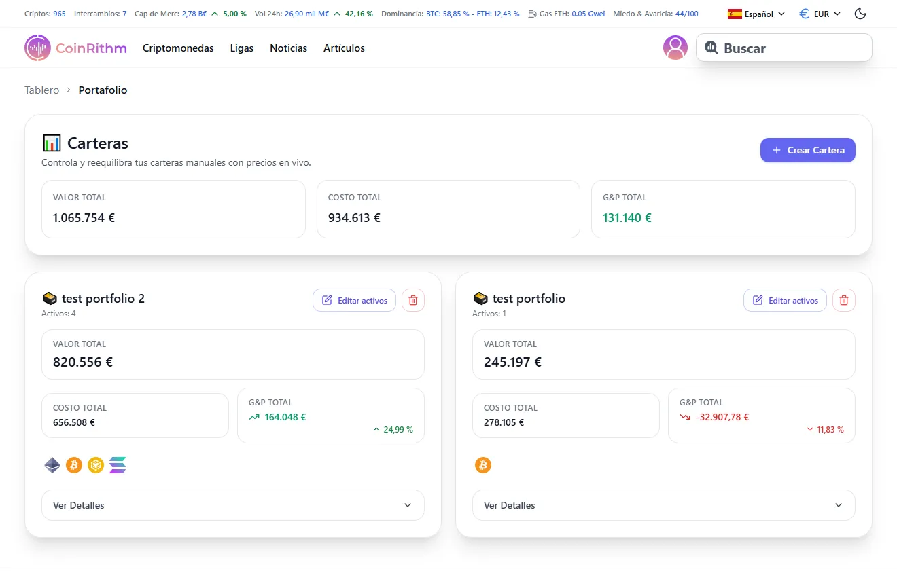Toggle dark mode with the moon icon

[x=860, y=13]
